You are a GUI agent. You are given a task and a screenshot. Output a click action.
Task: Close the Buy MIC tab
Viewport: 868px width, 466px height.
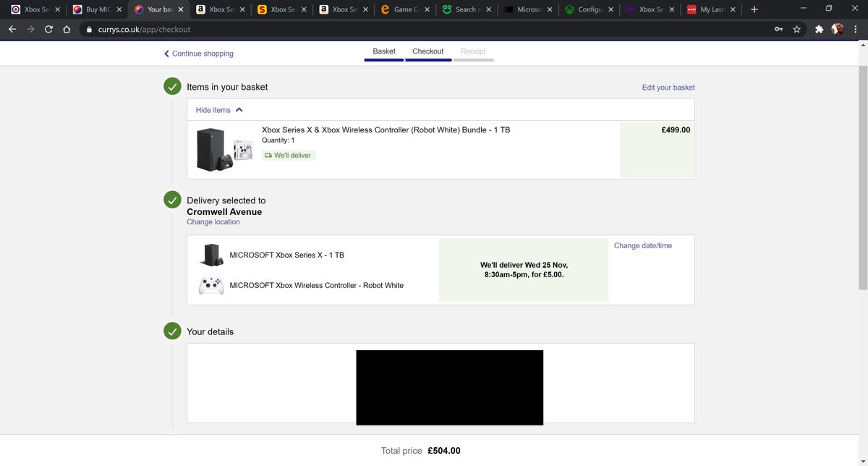pyautogui.click(x=119, y=9)
